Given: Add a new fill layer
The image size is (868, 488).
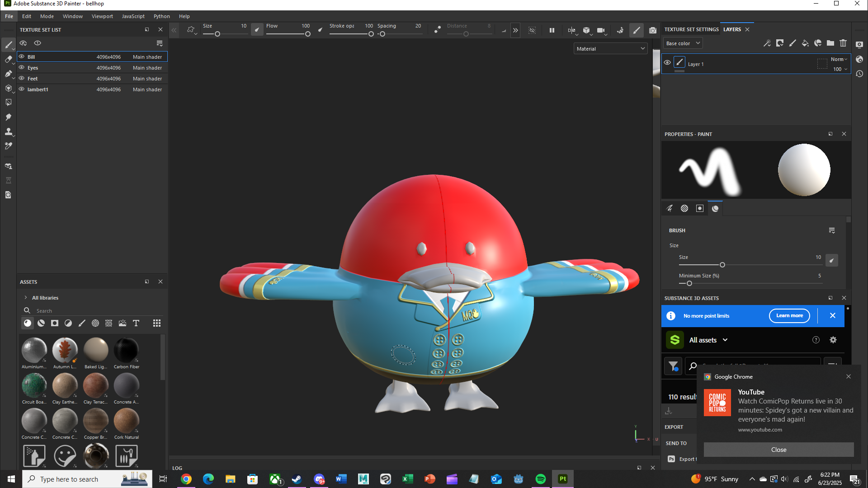Looking at the screenshot, I should point(805,43).
